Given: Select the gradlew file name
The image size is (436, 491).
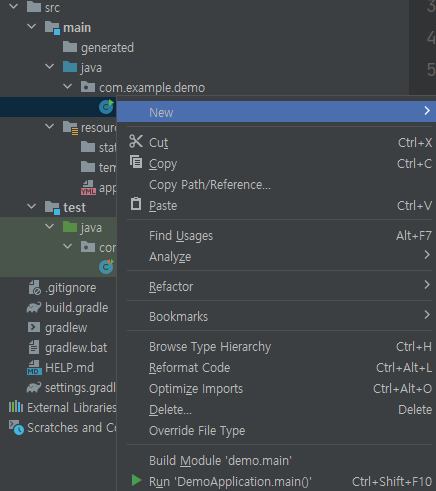Looking at the screenshot, I should (x=66, y=328).
